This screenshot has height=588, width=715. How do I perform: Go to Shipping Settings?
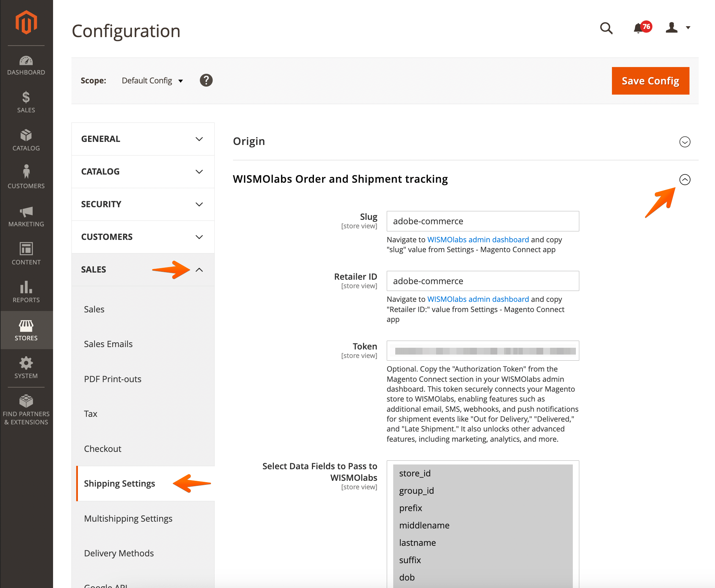[x=119, y=483]
